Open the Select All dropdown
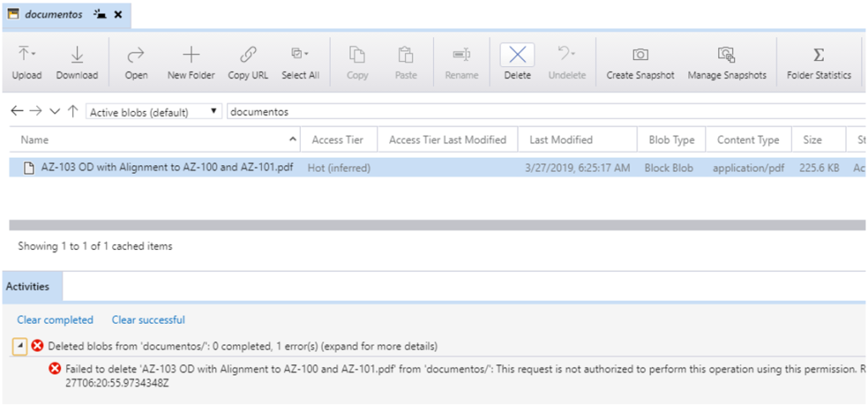This screenshot has width=868, height=405. pyautogui.click(x=301, y=56)
